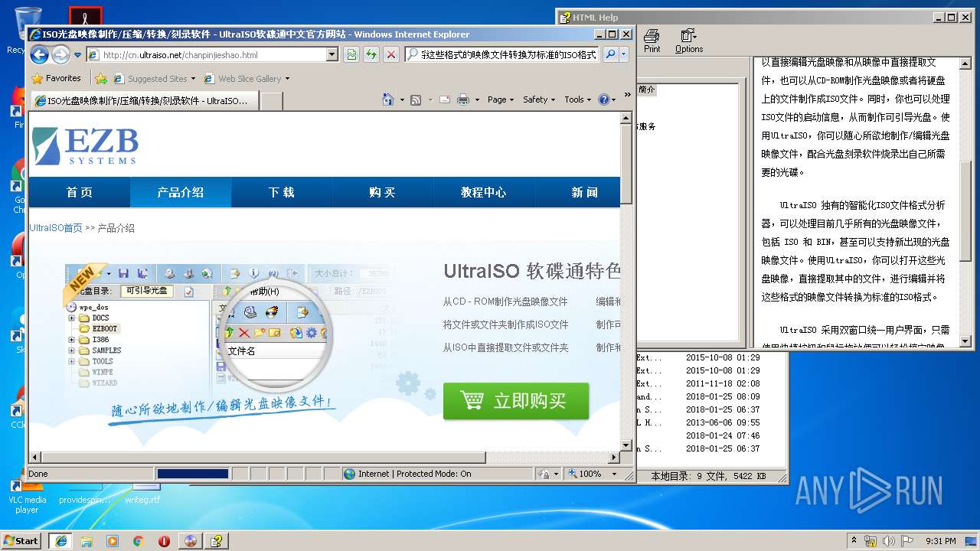Screen dimensions: 980x551
Task: Expand the Safety menu dropdown
Action: (x=539, y=99)
